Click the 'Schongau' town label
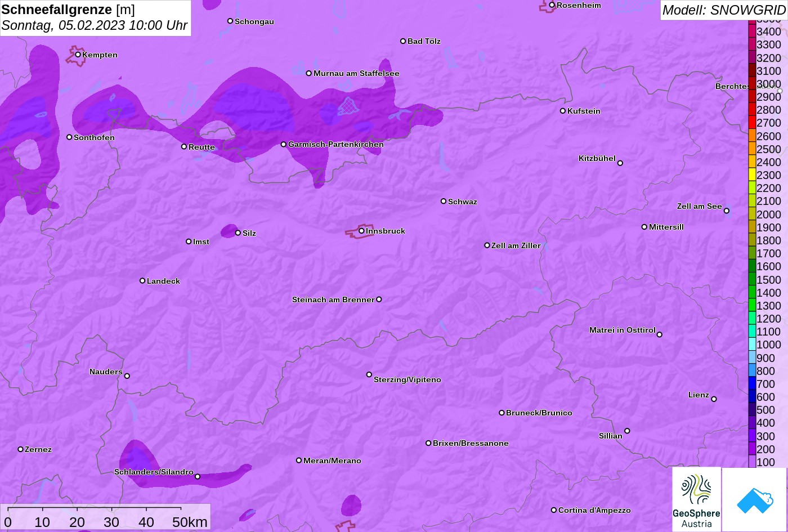The height and width of the screenshot is (532, 788). pyautogui.click(x=254, y=21)
